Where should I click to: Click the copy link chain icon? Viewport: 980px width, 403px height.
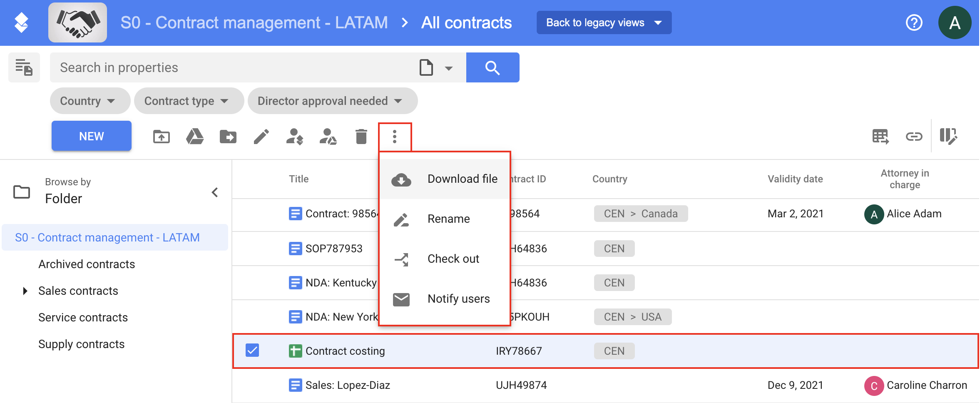[x=914, y=137]
